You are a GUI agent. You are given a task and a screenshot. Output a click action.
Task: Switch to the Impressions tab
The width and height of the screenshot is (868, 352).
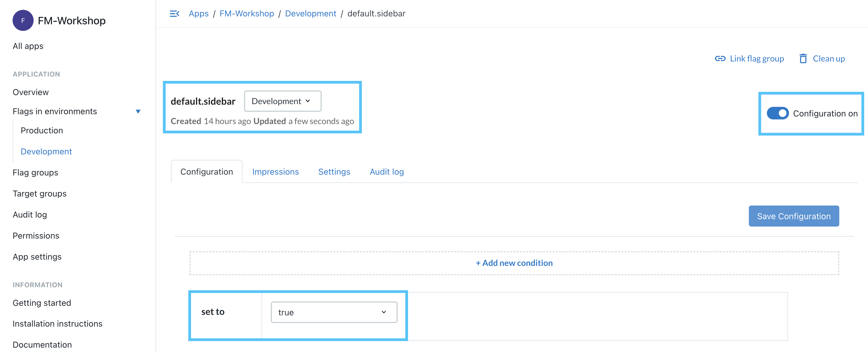[x=275, y=171]
